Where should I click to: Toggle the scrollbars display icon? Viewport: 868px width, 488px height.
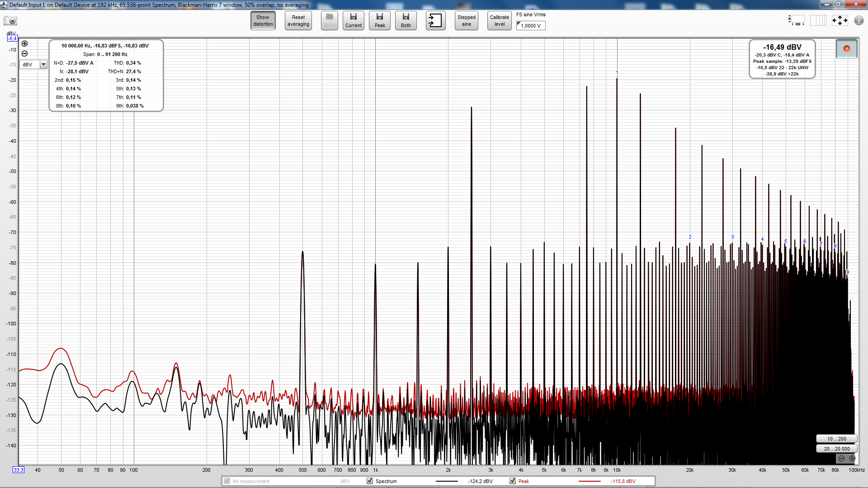click(796, 20)
